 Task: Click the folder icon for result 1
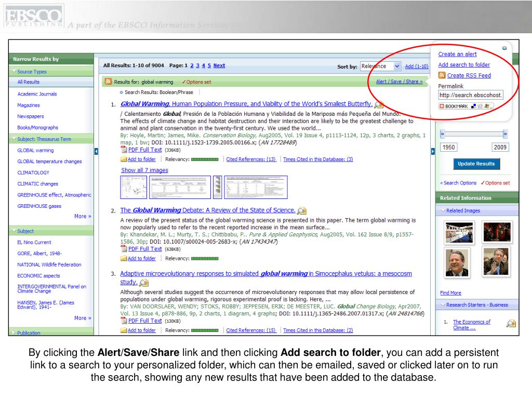point(124,159)
